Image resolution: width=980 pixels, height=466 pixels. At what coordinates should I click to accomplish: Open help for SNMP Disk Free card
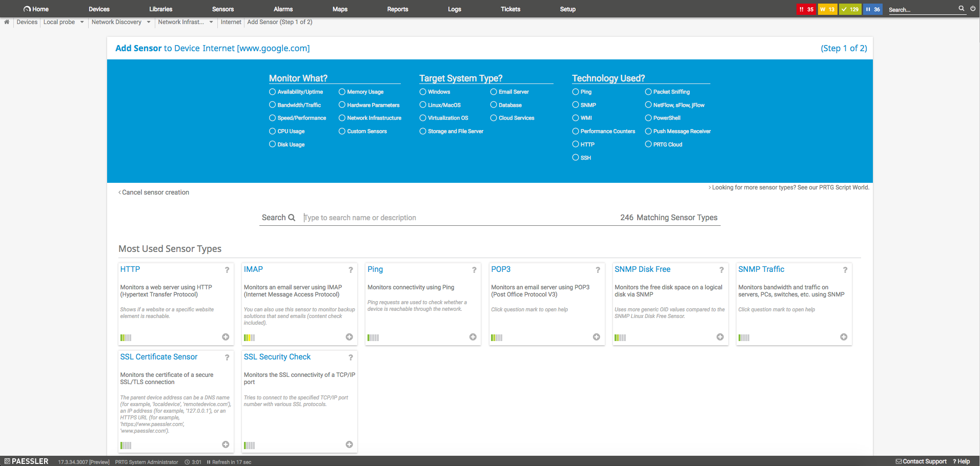click(721, 270)
